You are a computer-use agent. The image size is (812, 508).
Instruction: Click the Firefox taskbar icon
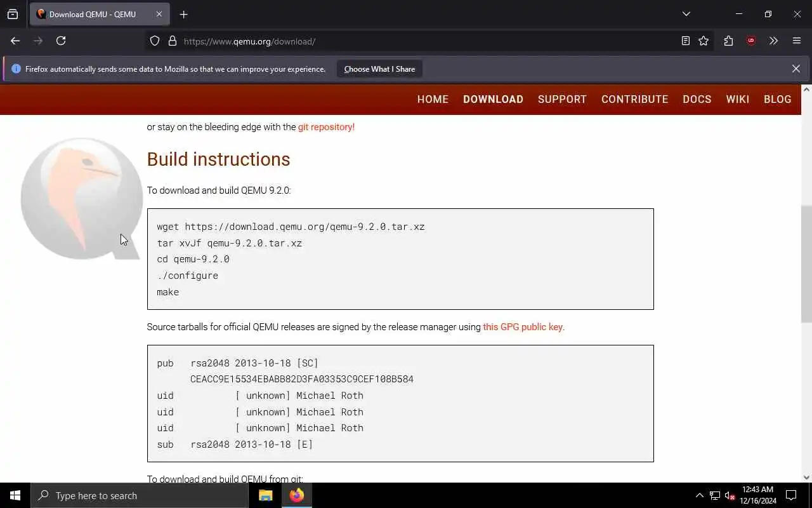point(296,495)
